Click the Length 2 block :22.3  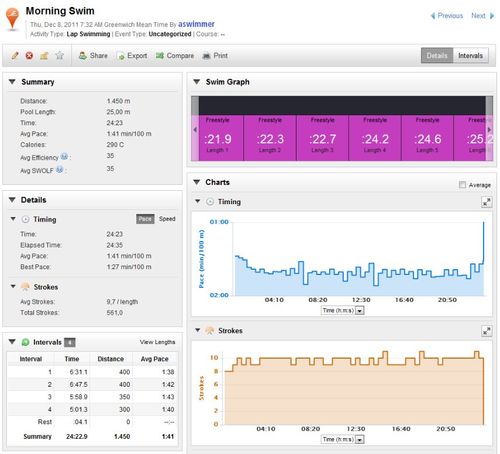pyautogui.click(x=270, y=138)
